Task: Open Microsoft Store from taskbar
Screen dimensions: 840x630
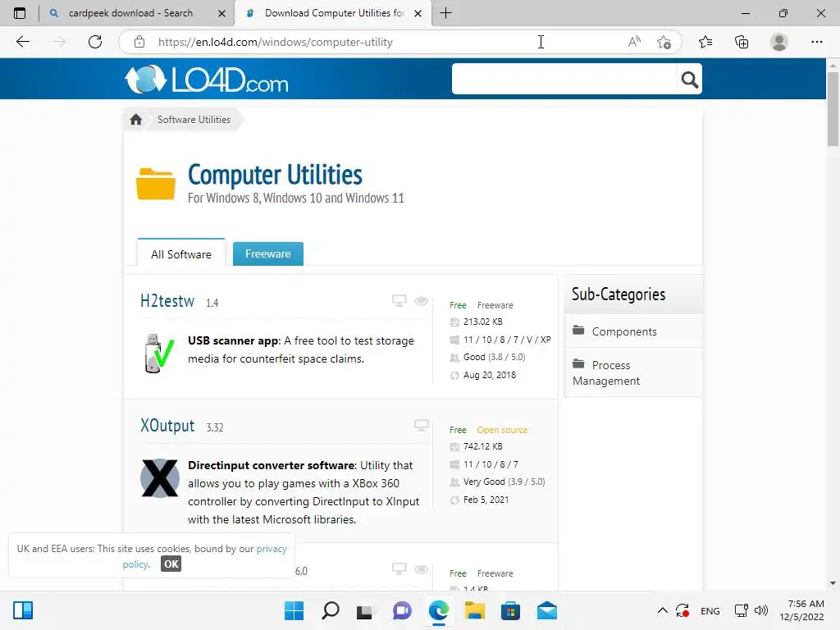Action: click(x=510, y=610)
